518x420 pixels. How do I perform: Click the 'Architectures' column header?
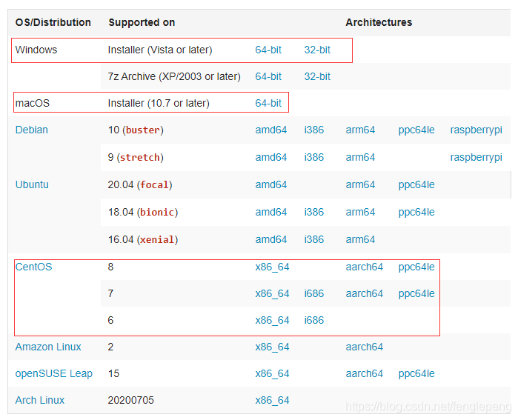click(379, 22)
